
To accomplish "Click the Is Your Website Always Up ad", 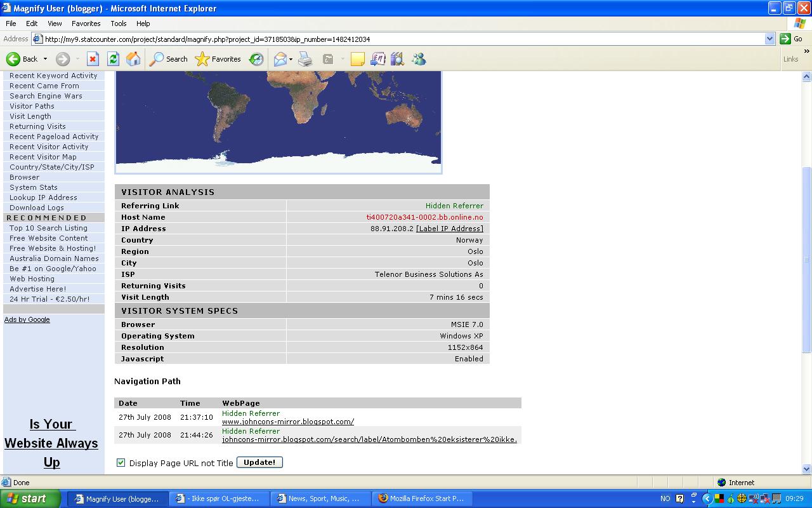I will tap(51, 443).
